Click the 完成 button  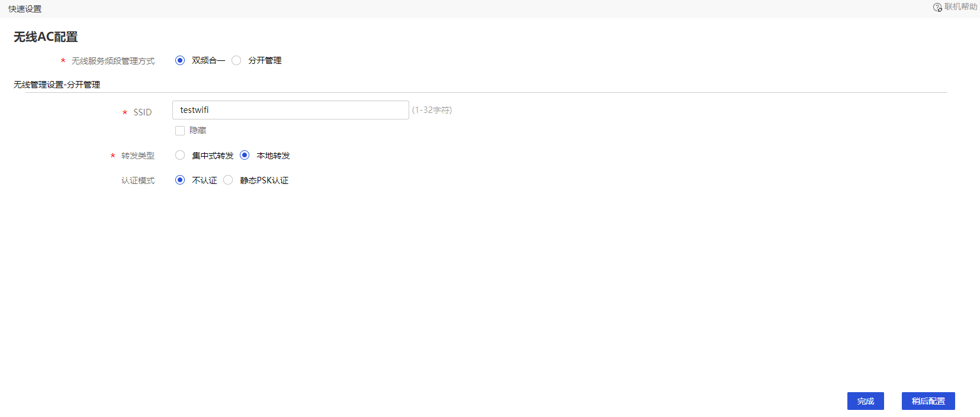pyautogui.click(x=866, y=401)
